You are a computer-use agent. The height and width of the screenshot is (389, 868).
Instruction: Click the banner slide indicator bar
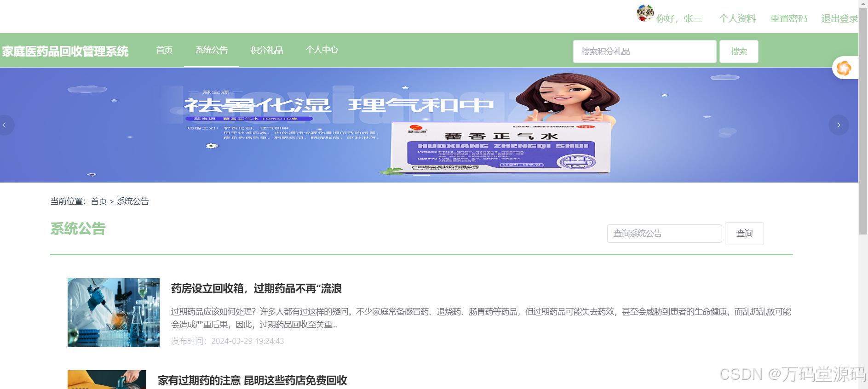point(421,175)
